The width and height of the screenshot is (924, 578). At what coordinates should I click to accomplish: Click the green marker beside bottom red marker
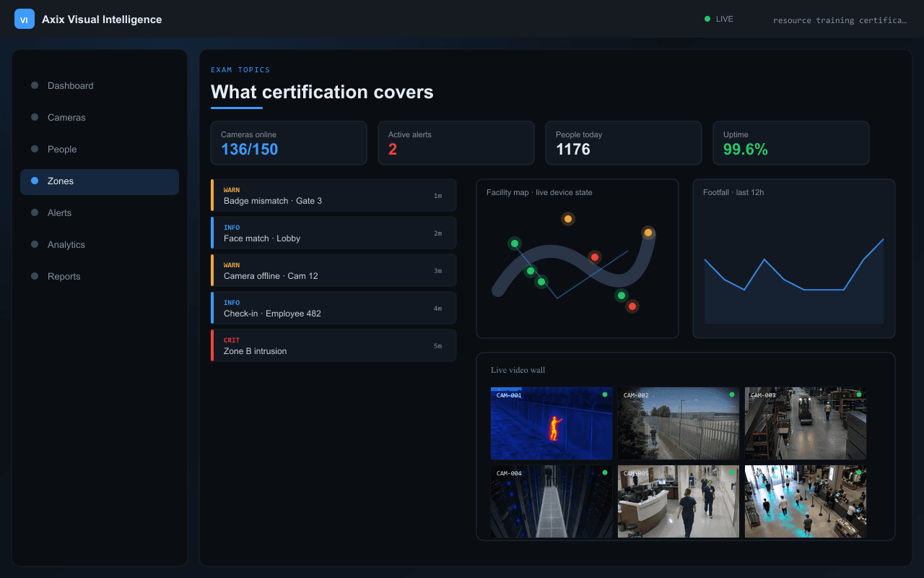tap(621, 296)
